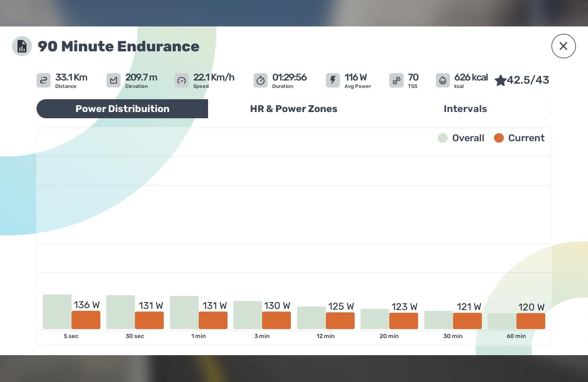
Task: Click the kcal flame icon
Action: (x=443, y=81)
